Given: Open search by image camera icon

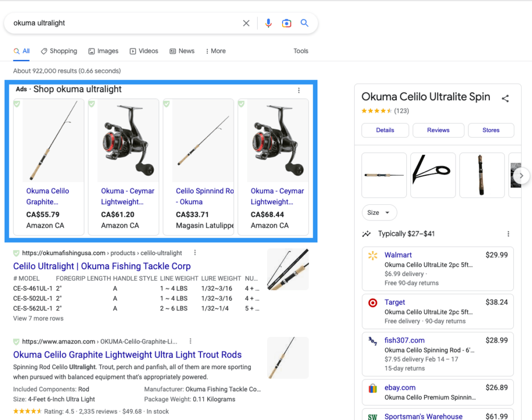Looking at the screenshot, I should point(286,23).
